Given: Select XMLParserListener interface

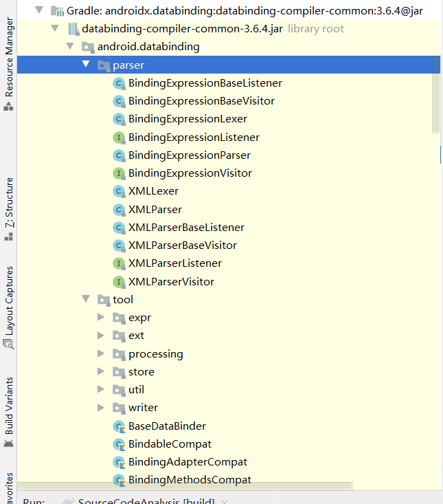Looking at the screenshot, I should pos(175,264).
